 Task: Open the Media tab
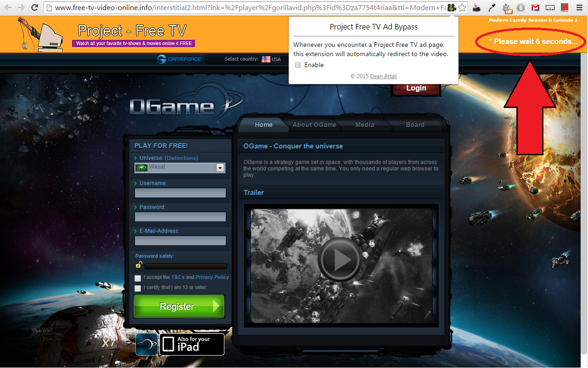(365, 125)
